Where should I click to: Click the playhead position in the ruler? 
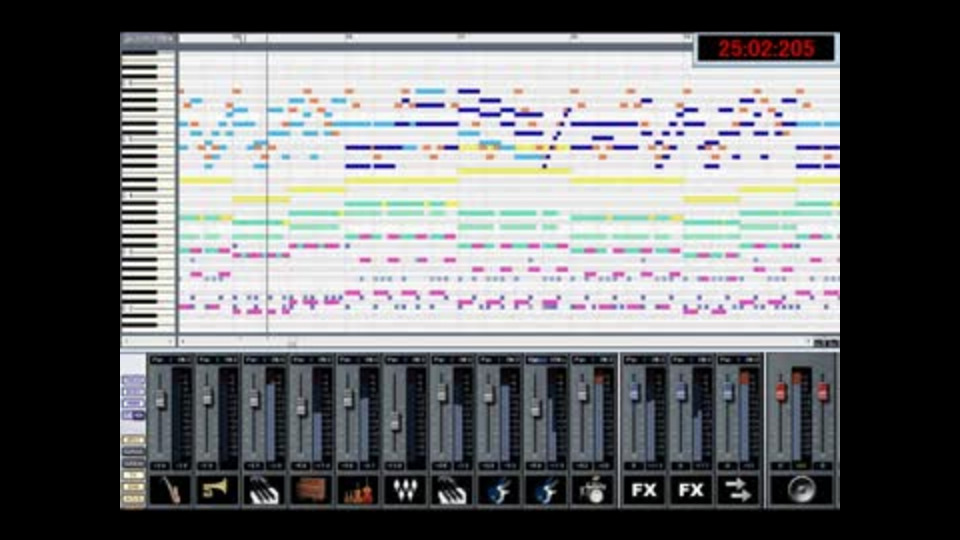click(267, 38)
